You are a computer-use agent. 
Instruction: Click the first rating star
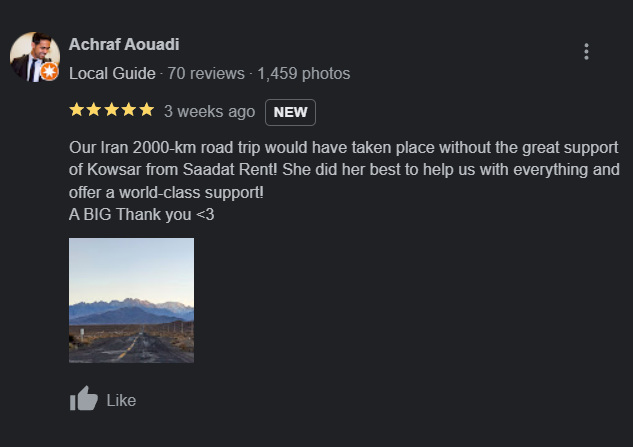pos(77,110)
